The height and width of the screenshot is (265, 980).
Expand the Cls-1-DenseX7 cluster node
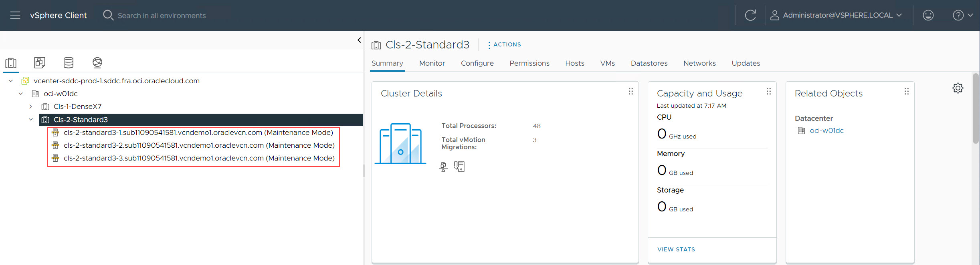[x=30, y=106]
